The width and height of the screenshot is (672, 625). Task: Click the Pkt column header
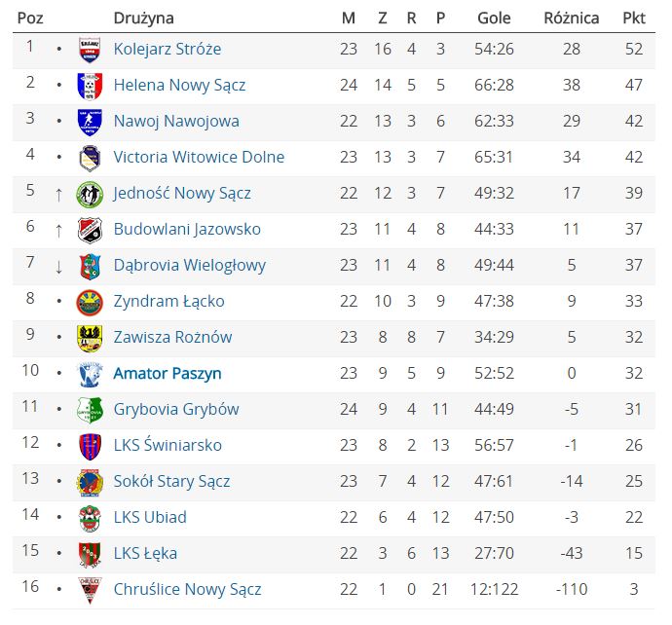click(634, 18)
